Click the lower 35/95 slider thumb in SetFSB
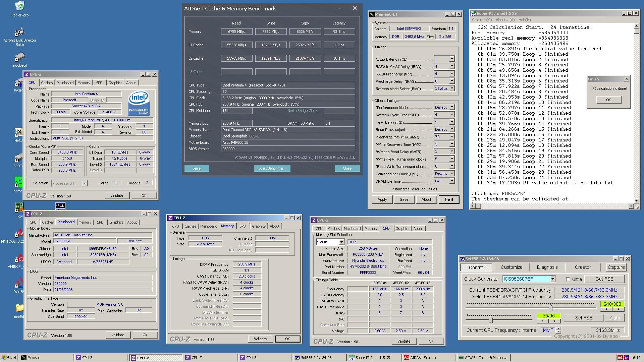The width and height of the screenshot is (644, 362). pos(491,319)
